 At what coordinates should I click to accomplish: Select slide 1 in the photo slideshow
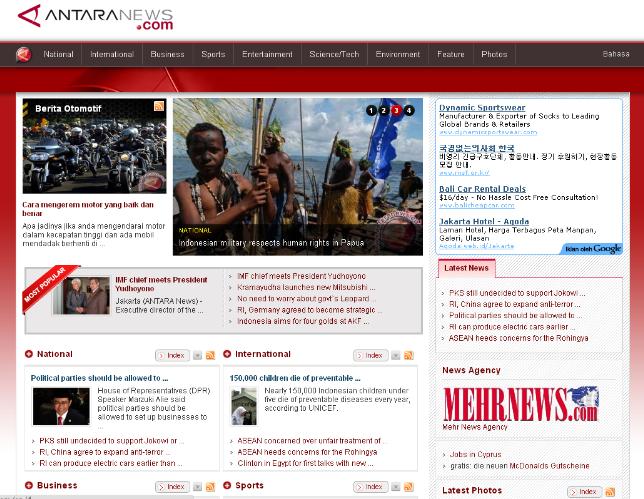coord(371,110)
